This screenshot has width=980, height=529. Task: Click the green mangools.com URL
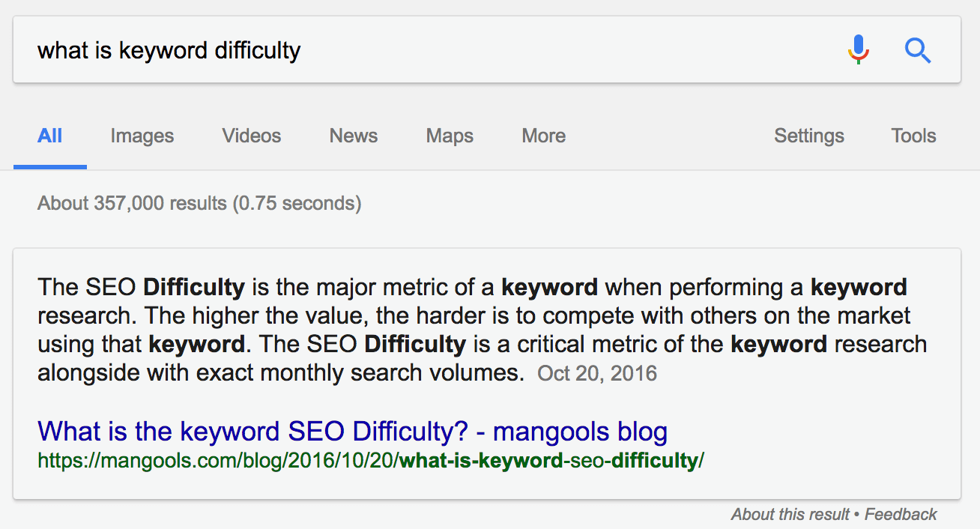point(371,460)
